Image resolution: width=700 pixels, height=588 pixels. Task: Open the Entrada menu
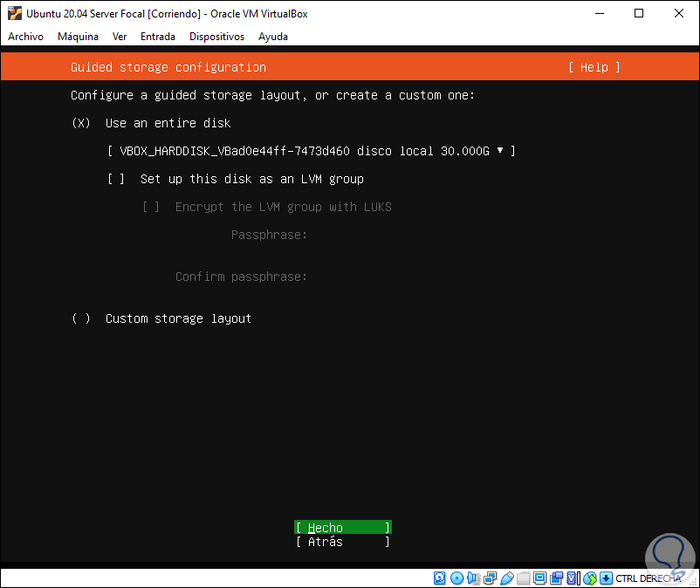pyautogui.click(x=158, y=37)
